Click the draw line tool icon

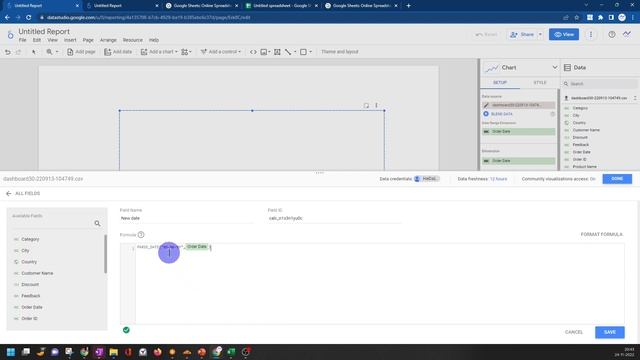pos(288,52)
